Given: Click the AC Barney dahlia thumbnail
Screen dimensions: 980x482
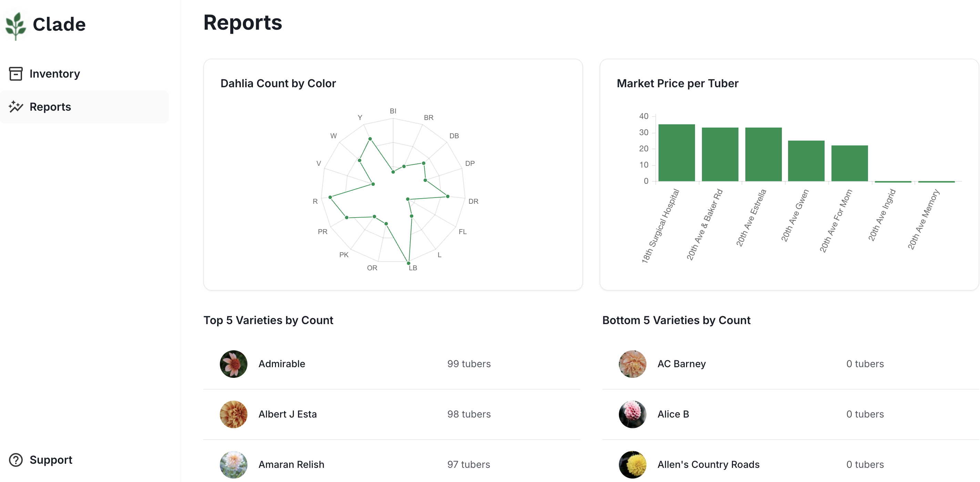Looking at the screenshot, I should click(632, 364).
